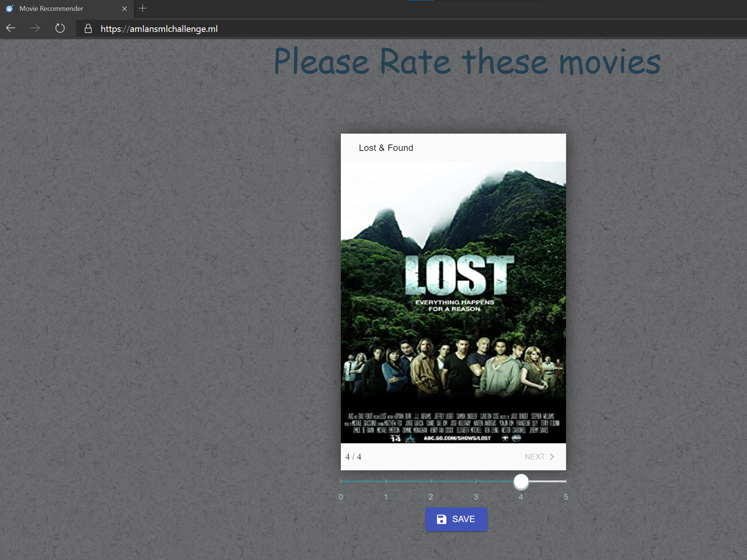Reload the page with refresh icon
This screenshot has width=747, height=560.
coord(60,28)
